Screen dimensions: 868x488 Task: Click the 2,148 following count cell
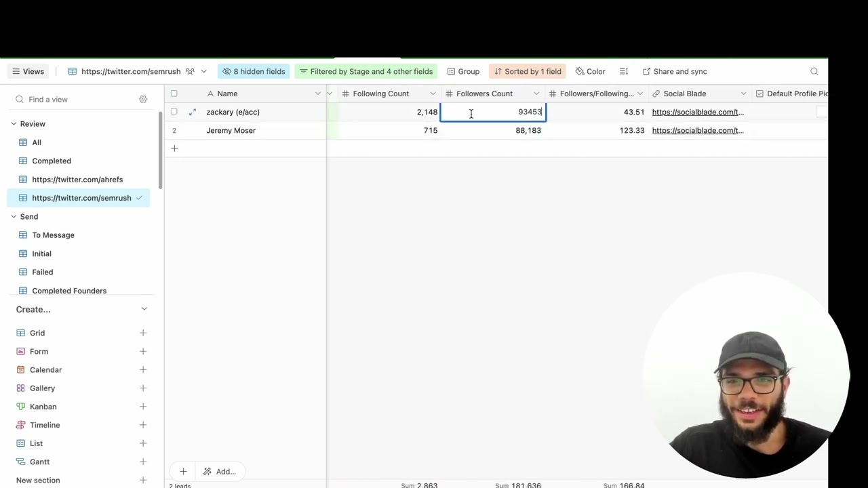[389, 112]
